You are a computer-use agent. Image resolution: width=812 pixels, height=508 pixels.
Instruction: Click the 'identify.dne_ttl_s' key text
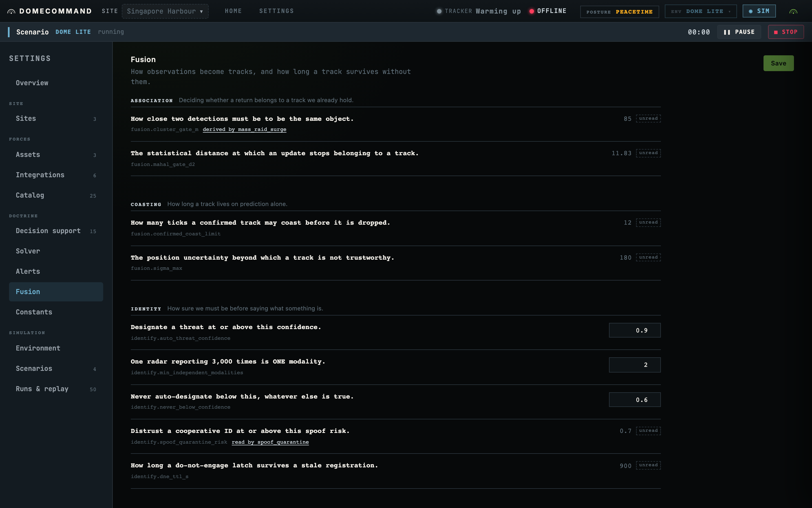pos(159,477)
